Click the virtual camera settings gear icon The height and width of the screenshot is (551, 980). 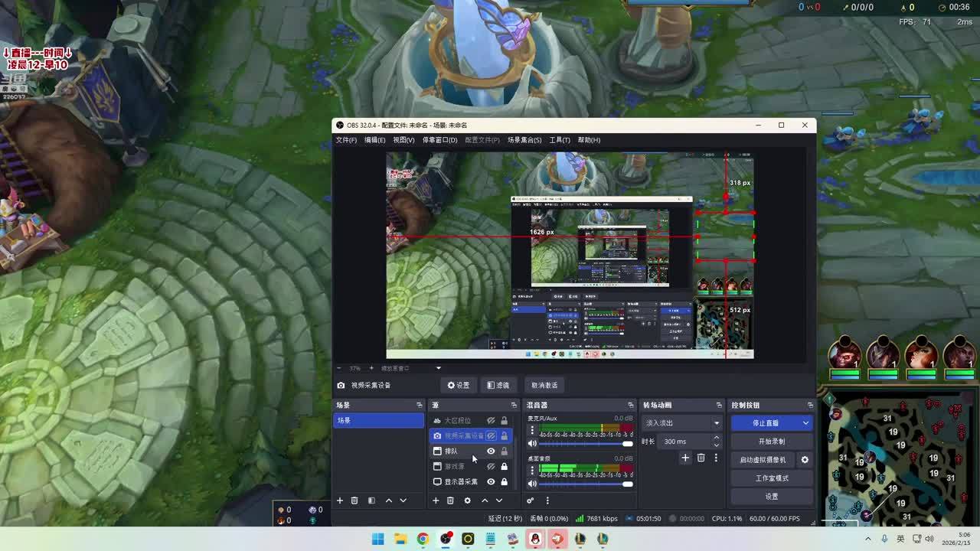805,460
